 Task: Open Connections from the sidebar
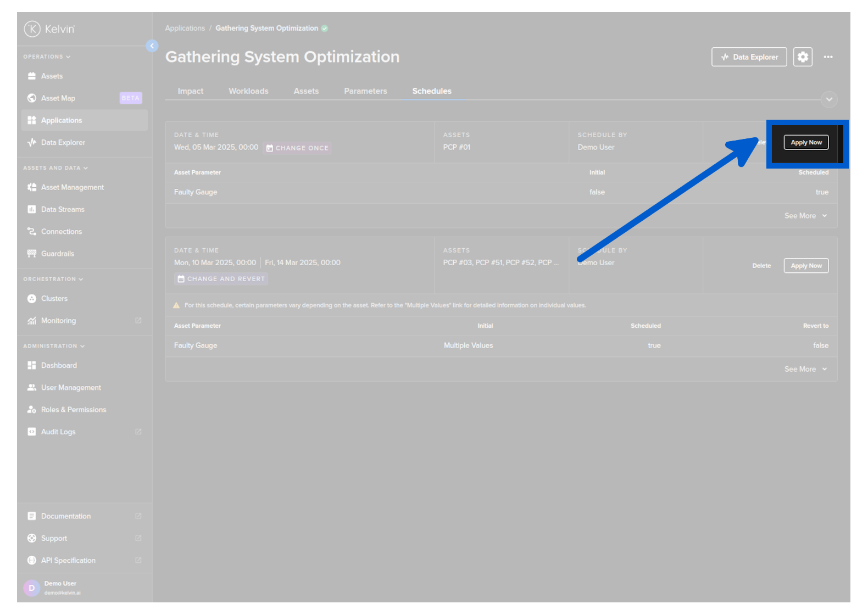[x=61, y=232]
